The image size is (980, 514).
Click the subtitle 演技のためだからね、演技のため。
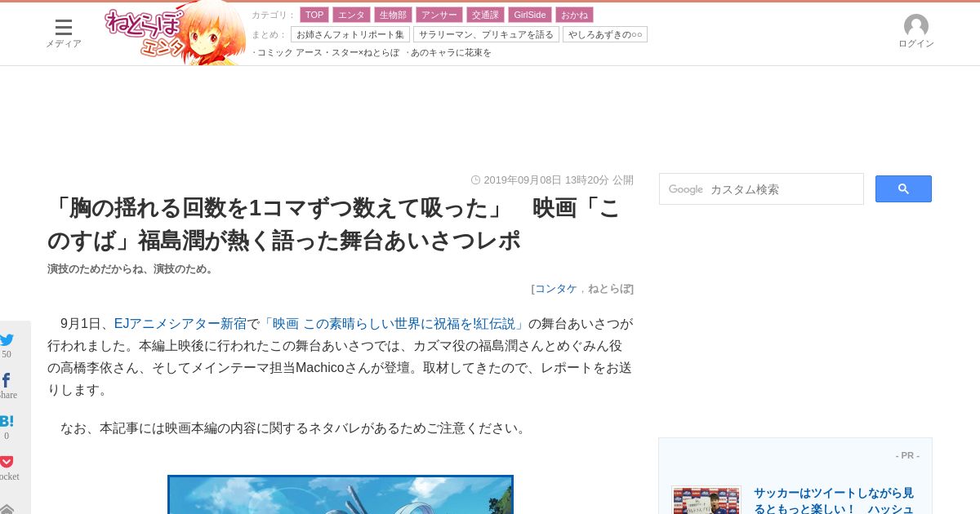coord(132,269)
